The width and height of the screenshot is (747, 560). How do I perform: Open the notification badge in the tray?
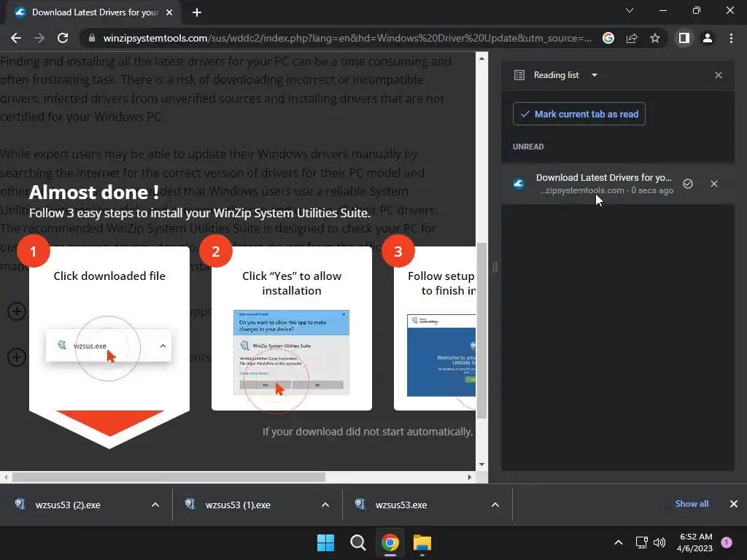(727, 542)
